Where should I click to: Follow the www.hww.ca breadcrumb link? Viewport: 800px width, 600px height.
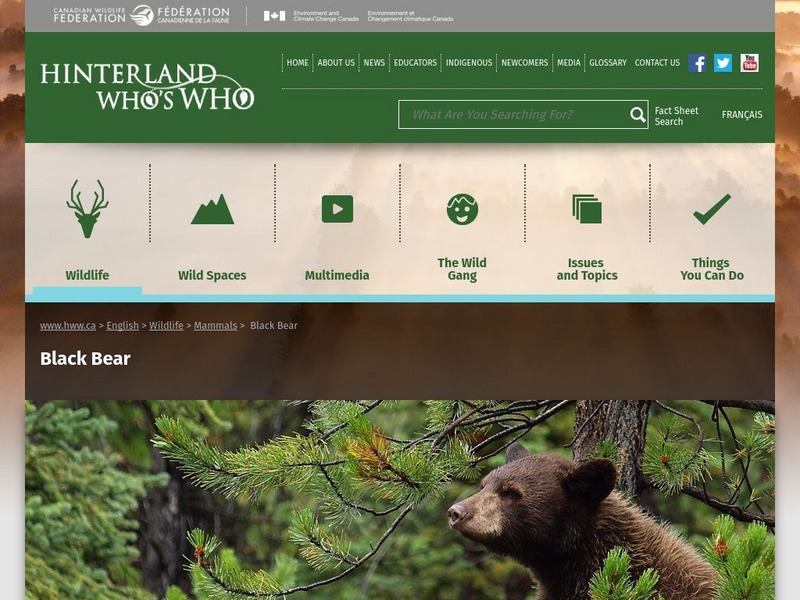[68, 326]
